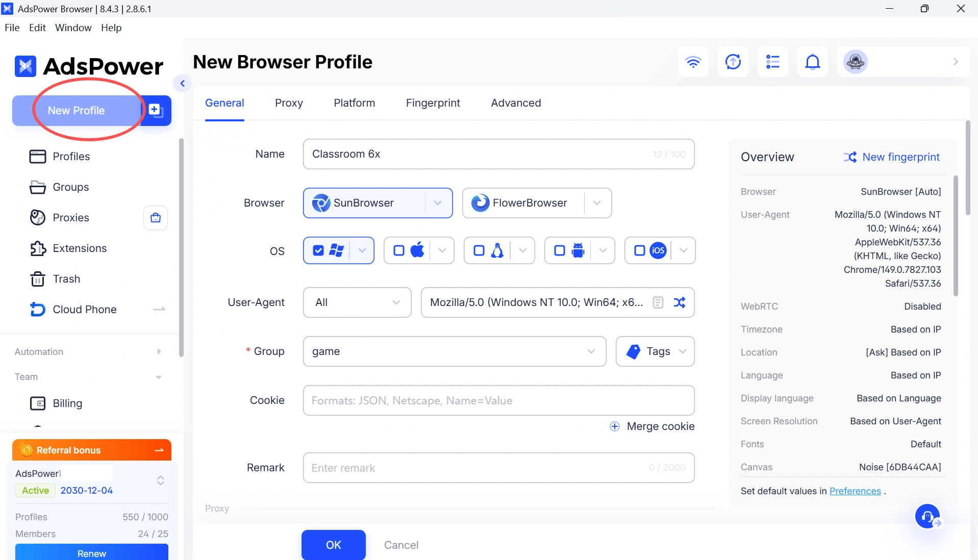Screen dimensions: 978x560
Task: Switch to the Advanced tab
Action: [516, 103]
